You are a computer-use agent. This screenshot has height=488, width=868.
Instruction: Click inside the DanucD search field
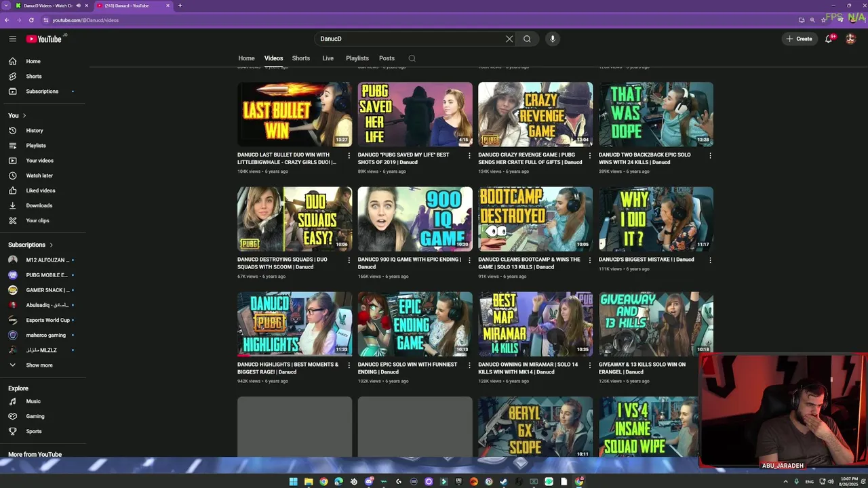410,39
